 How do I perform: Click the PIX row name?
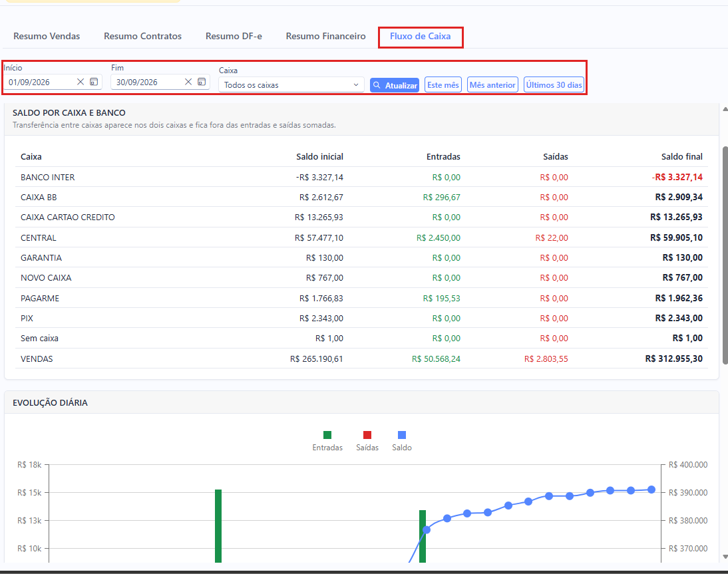point(27,318)
